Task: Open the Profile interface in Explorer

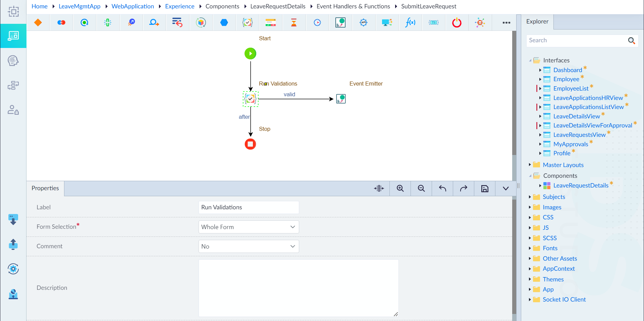Action: coord(562,153)
